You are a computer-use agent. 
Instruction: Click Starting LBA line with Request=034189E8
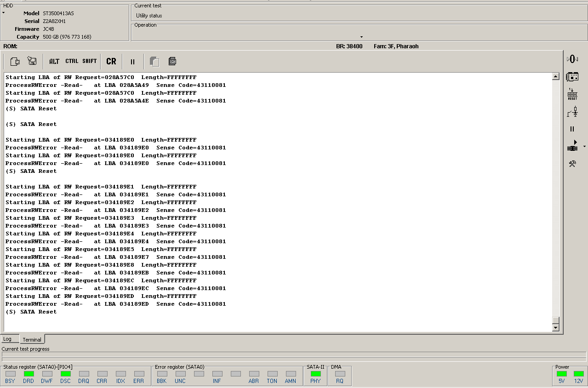coord(101,265)
